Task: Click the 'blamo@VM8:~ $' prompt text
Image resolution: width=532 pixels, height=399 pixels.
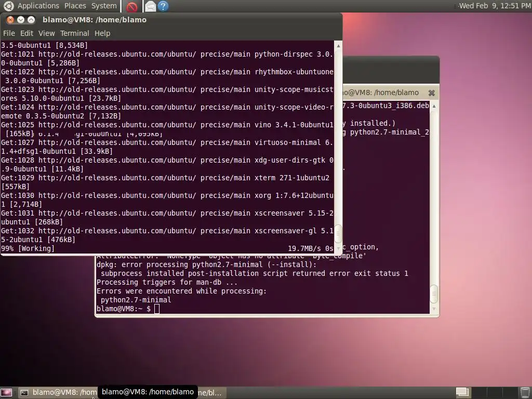Action: 124,309
